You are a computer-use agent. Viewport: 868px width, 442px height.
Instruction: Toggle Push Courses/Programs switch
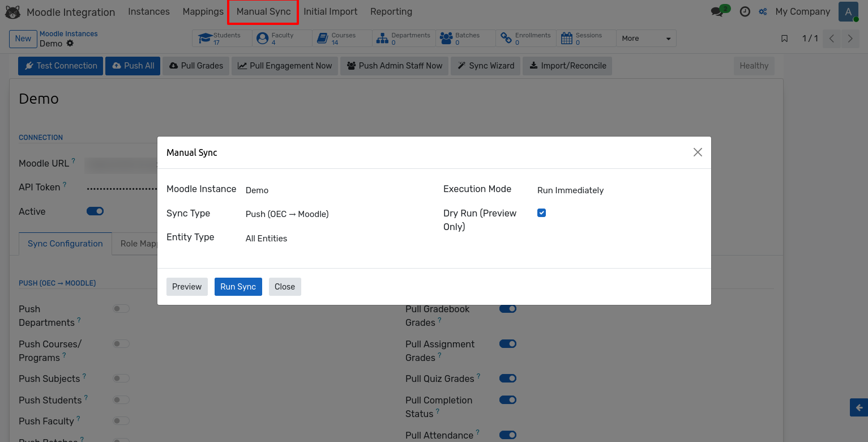[x=121, y=344]
